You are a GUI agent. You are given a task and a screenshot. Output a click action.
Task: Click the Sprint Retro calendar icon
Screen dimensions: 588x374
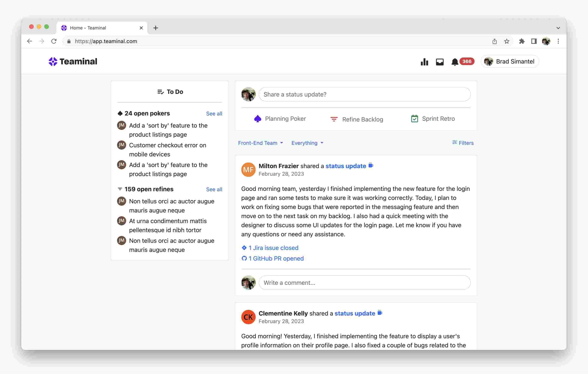click(414, 119)
